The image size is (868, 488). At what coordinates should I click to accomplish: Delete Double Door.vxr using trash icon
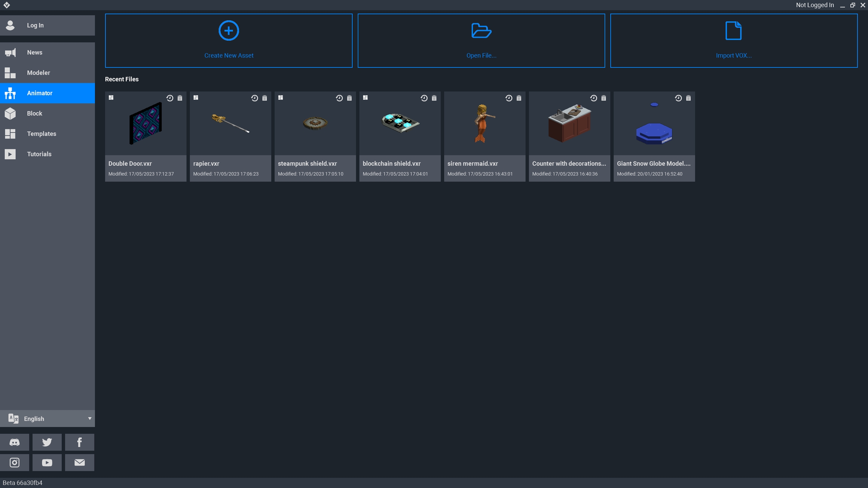180,98
